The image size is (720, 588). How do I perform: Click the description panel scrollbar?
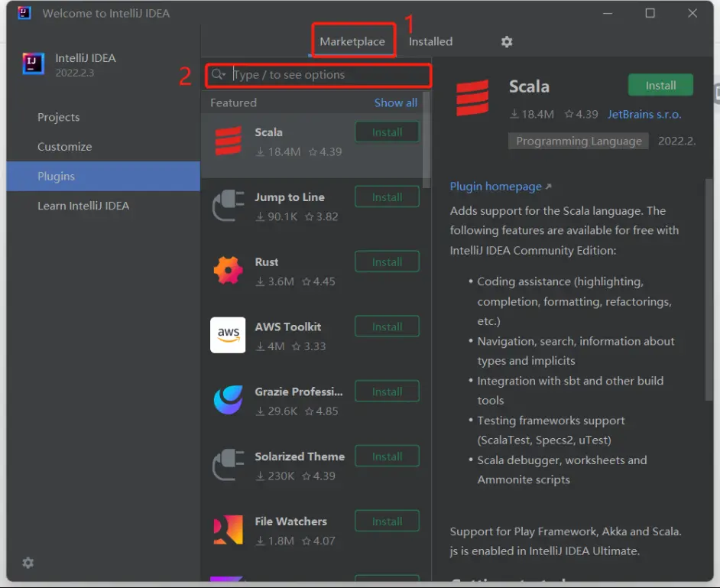pyautogui.click(x=709, y=290)
